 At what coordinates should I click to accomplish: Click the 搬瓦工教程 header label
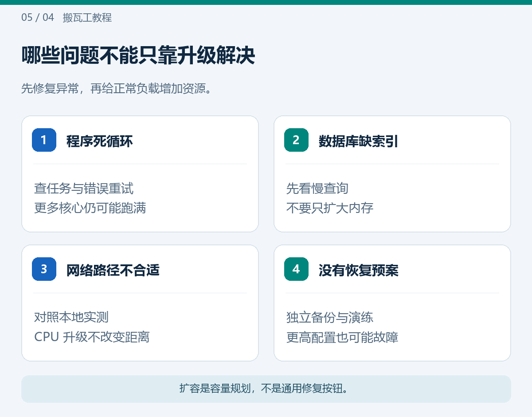(x=87, y=18)
